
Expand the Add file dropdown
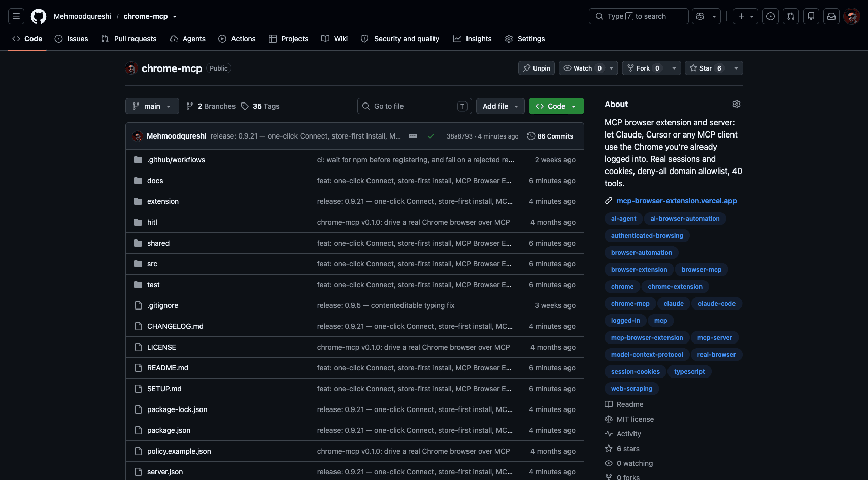click(x=500, y=106)
